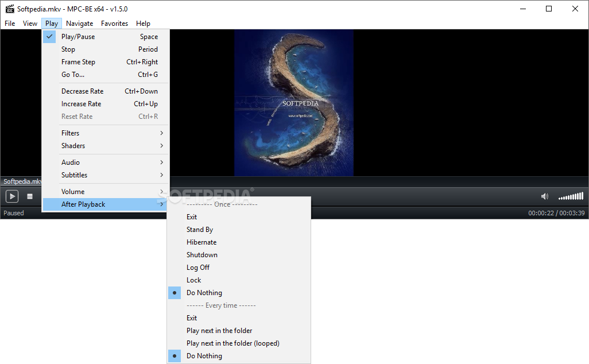Expand the Volume submenu

tap(106, 192)
